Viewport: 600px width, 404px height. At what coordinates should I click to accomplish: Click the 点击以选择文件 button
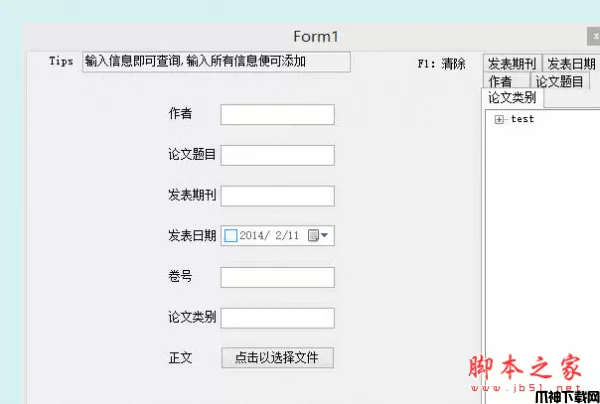[277, 357]
